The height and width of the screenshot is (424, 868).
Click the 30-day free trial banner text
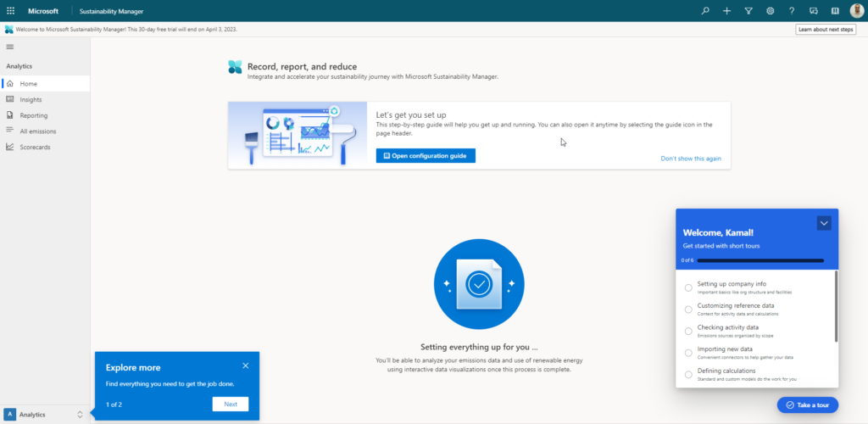(127, 30)
